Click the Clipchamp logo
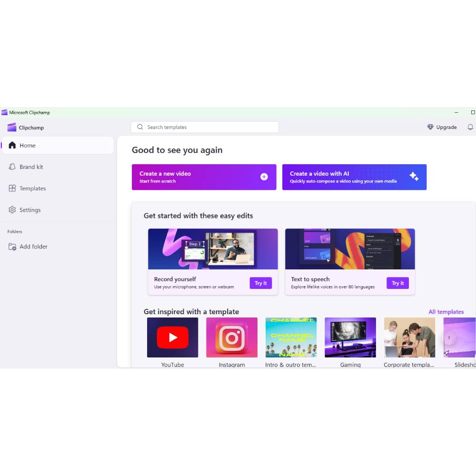This screenshot has width=476, height=476. pyautogui.click(x=11, y=127)
